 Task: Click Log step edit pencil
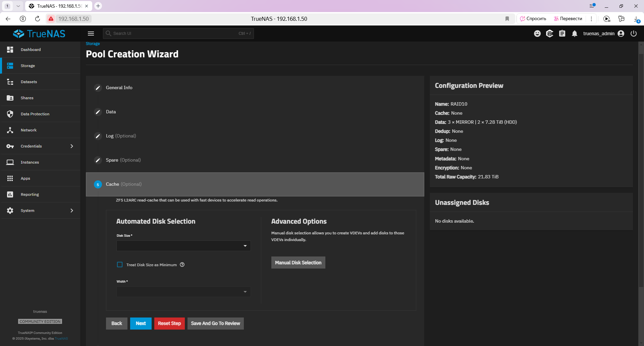pos(98,136)
